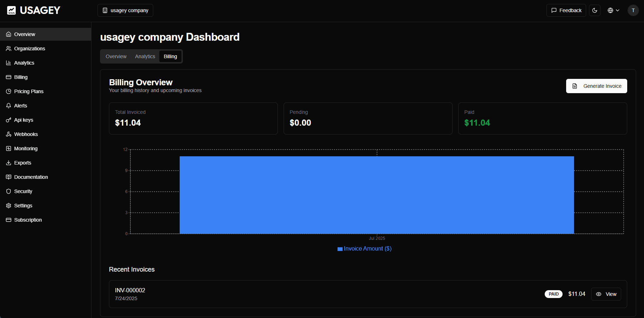Switch to the Overview tab

pyautogui.click(x=116, y=56)
